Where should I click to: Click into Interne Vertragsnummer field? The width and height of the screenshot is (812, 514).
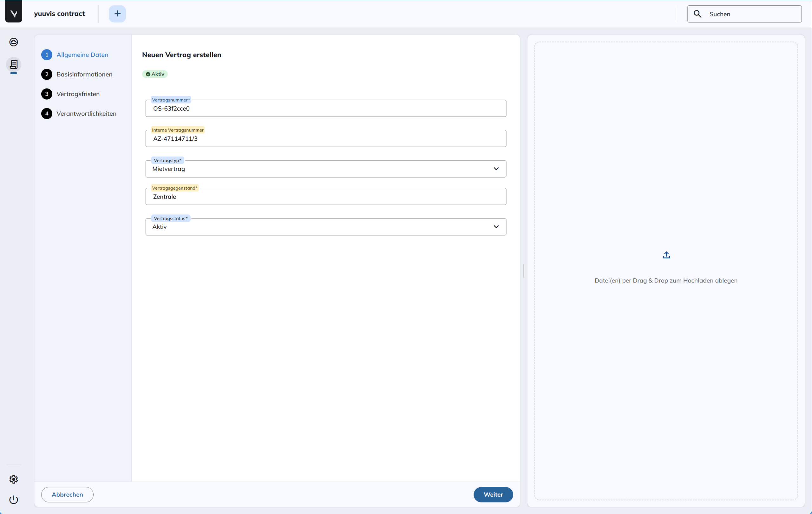pos(325,139)
